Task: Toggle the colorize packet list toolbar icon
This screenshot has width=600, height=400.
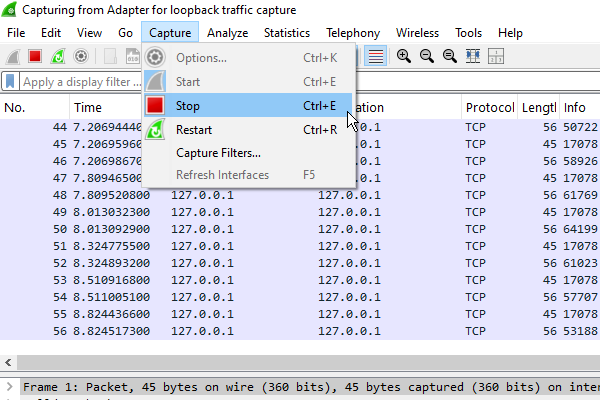Action: tap(375, 56)
